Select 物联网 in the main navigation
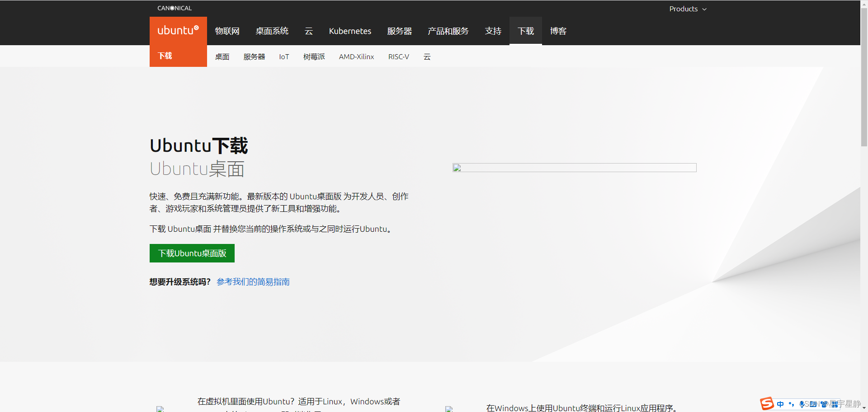 (x=227, y=31)
